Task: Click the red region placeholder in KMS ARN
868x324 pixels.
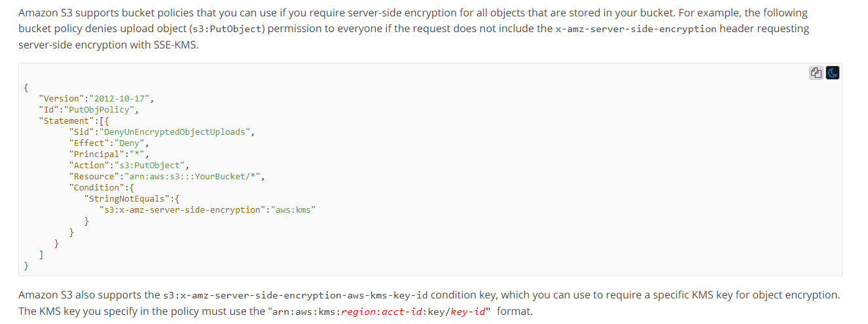Action: coord(359,312)
